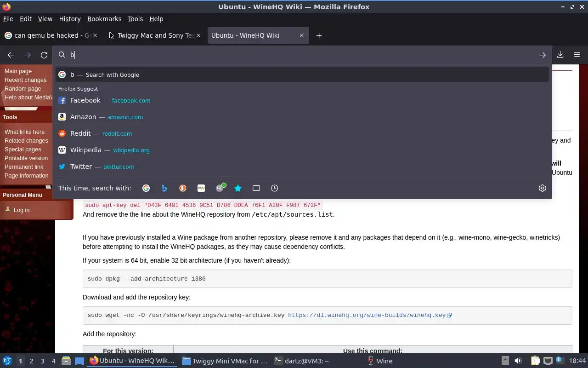The height and width of the screenshot is (368, 588).
Task: Open the History menu
Action: [70, 19]
